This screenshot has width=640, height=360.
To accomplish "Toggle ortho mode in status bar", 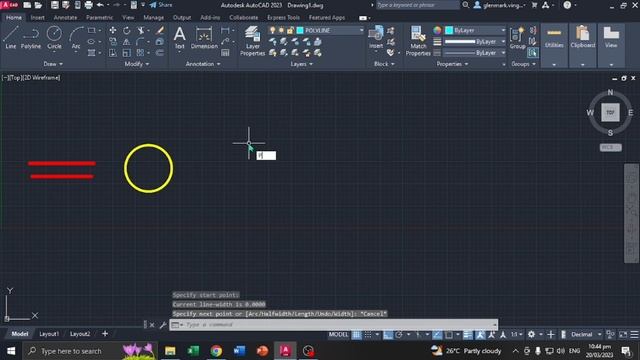I will (x=387, y=335).
